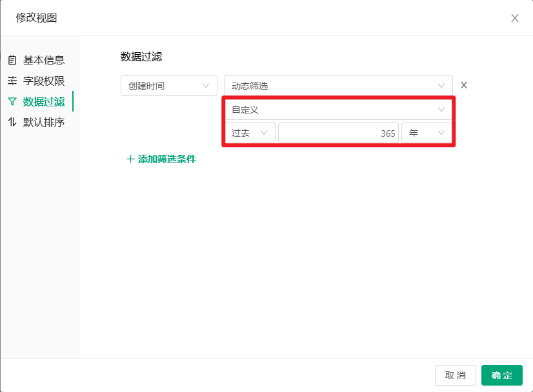This screenshot has height=392, width=533.
Task: Expand the 动态筛选 filter type dropdown
Action: 337,86
